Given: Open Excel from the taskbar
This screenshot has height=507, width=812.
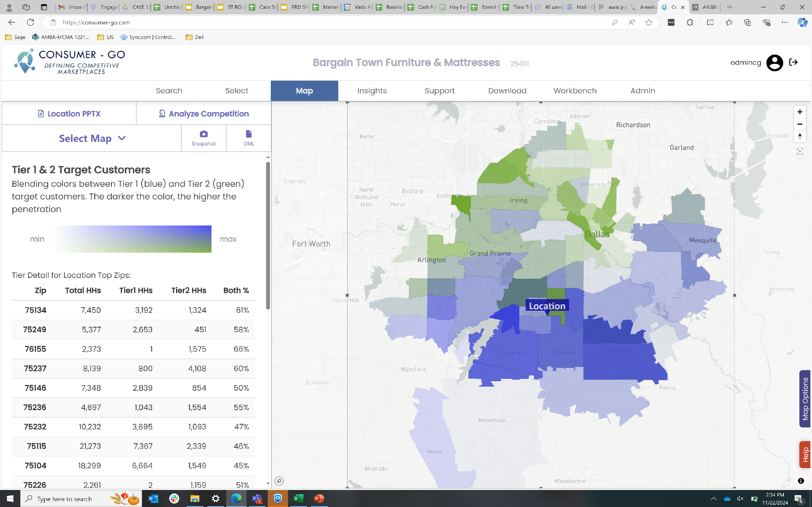Looking at the screenshot, I should click(298, 499).
